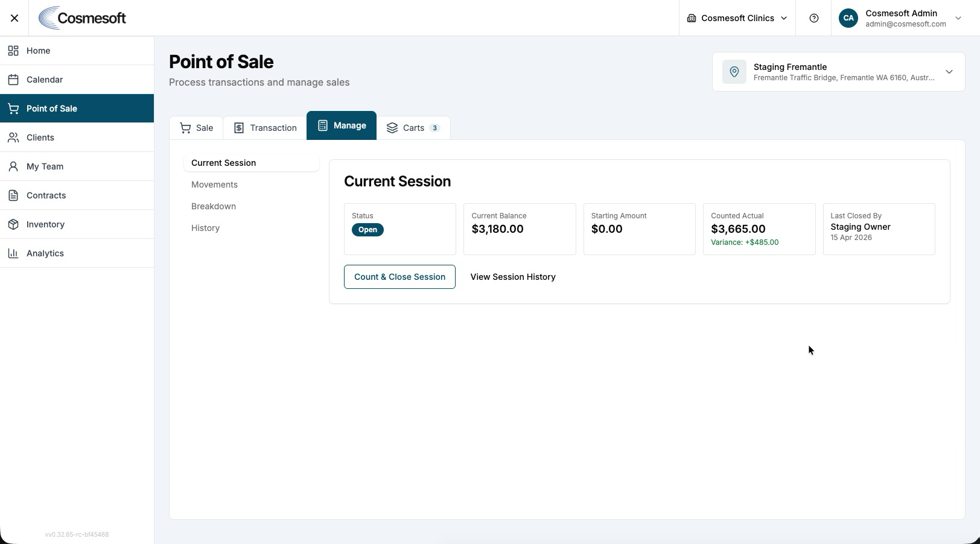Select Current Session in side menu
980x544 pixels.
pos(252,163)
